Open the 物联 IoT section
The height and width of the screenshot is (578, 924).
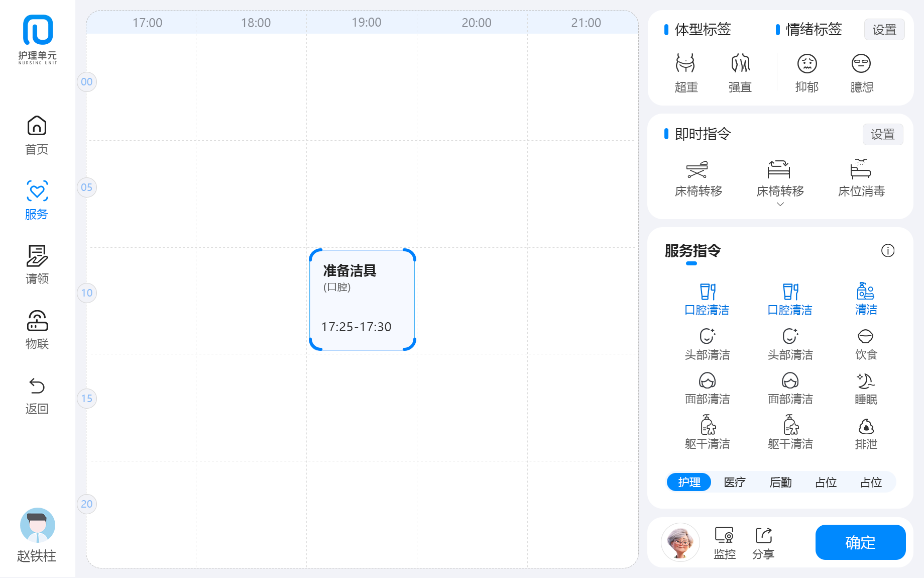[37, 322]
